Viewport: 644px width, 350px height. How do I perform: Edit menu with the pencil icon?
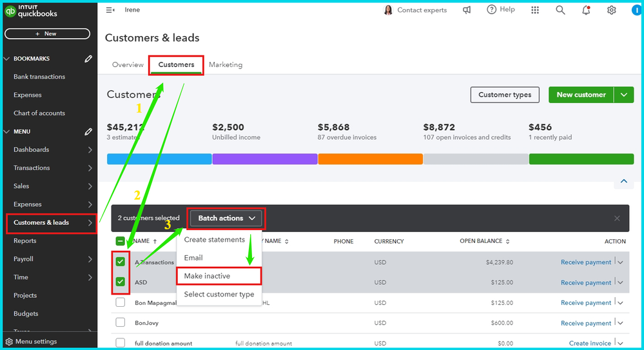tap(88, 131)
